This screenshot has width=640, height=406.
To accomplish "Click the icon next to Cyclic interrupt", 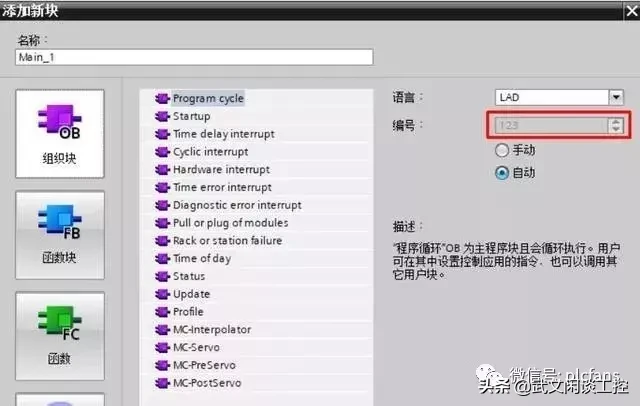I will coord(162,152).
